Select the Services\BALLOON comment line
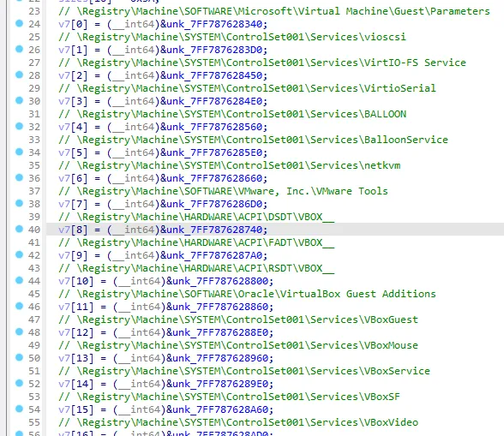This screenshot has width=504, height=436. [x=232, y=114]
